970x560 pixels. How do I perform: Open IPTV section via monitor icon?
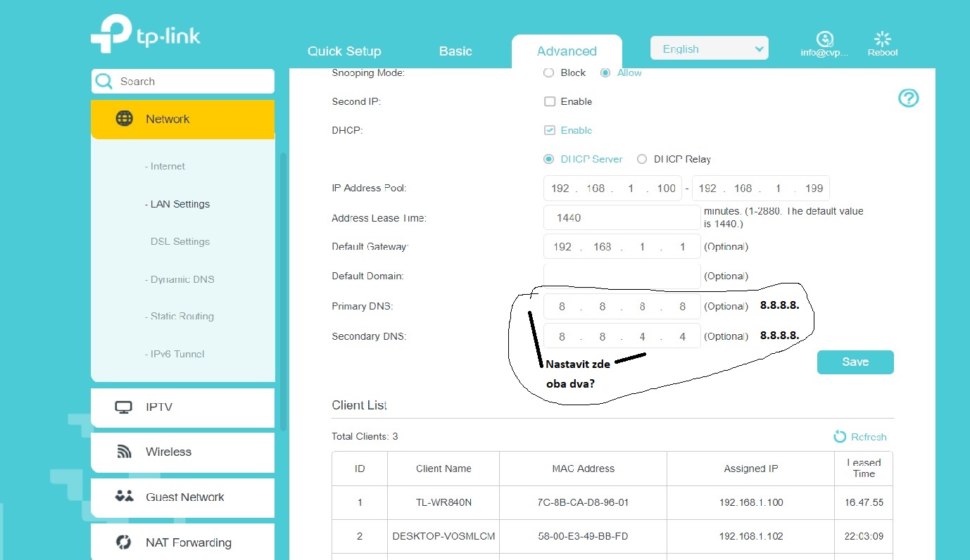124,407
